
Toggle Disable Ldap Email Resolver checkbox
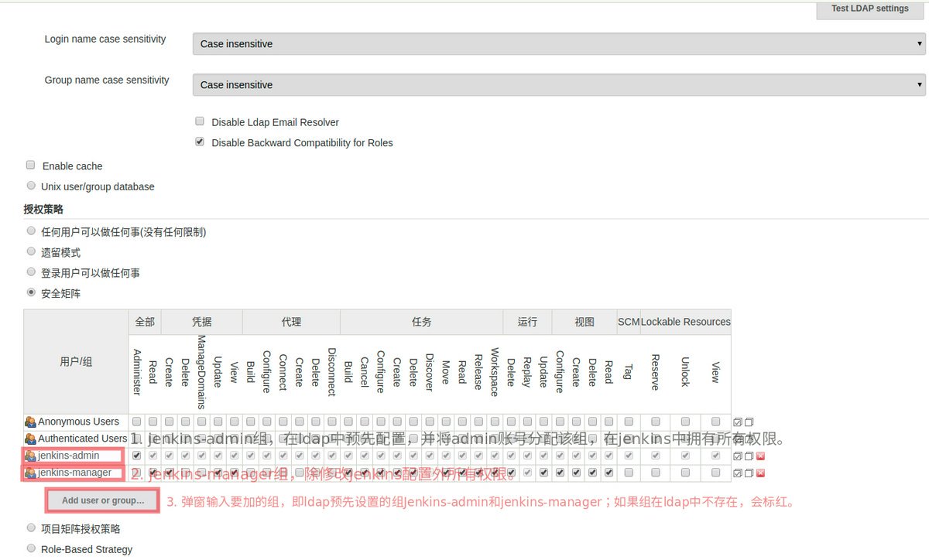click(200, 121)
